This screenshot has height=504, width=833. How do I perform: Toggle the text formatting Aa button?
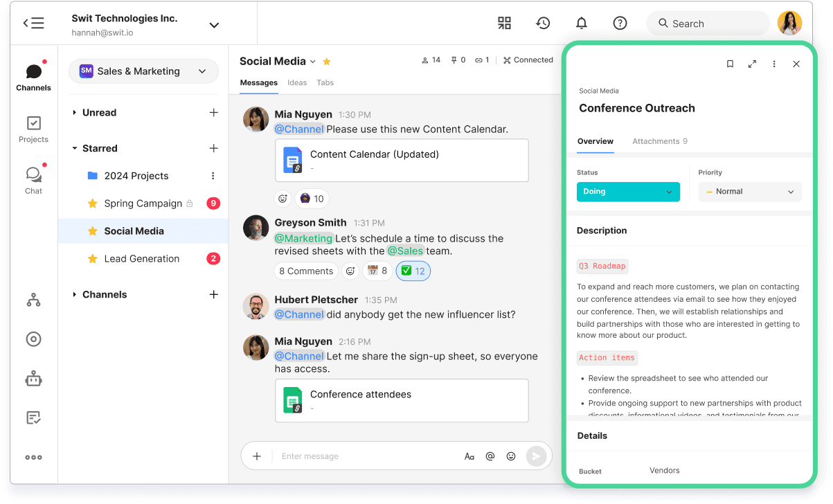coord(469,456)
